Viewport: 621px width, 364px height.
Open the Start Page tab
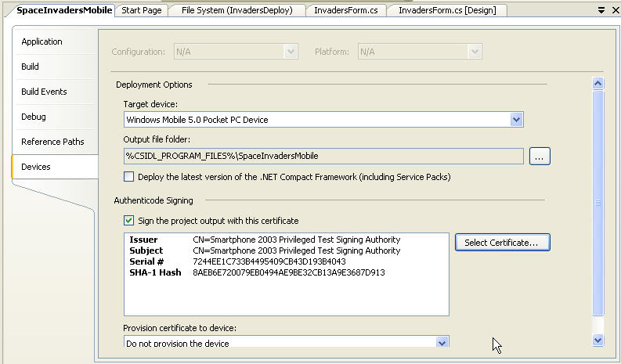pos(142,10)
